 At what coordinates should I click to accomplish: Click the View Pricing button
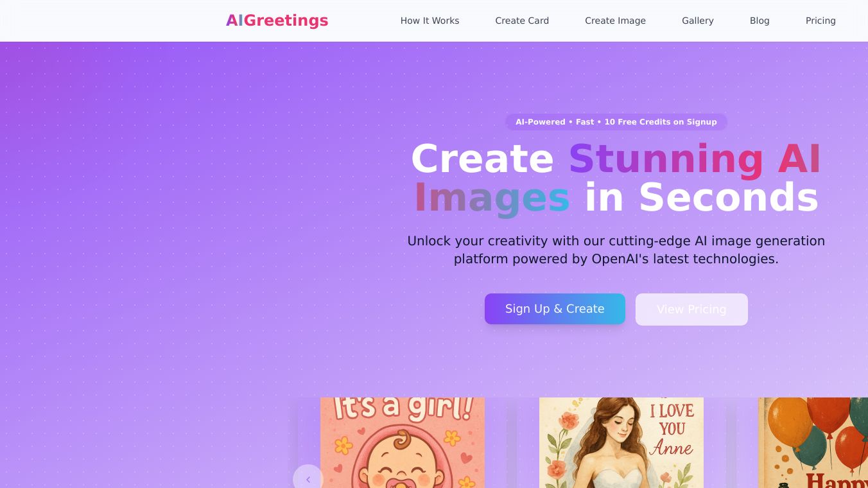[x=691, y=309]
